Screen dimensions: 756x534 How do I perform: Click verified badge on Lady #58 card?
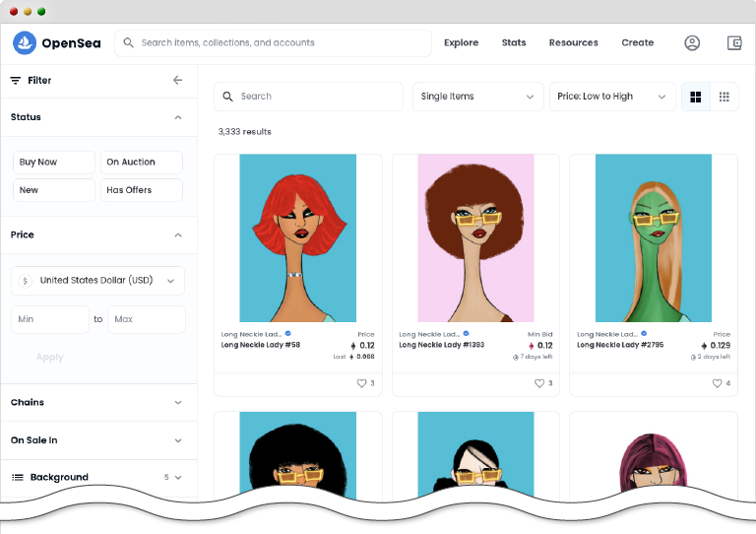coord(288,333)
